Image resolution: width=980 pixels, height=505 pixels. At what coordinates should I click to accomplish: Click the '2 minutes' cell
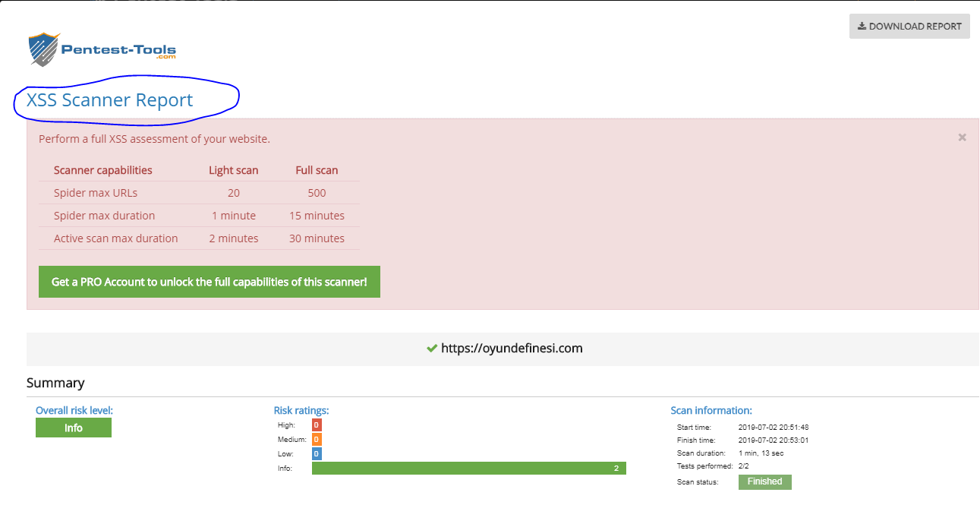point(234,238)
